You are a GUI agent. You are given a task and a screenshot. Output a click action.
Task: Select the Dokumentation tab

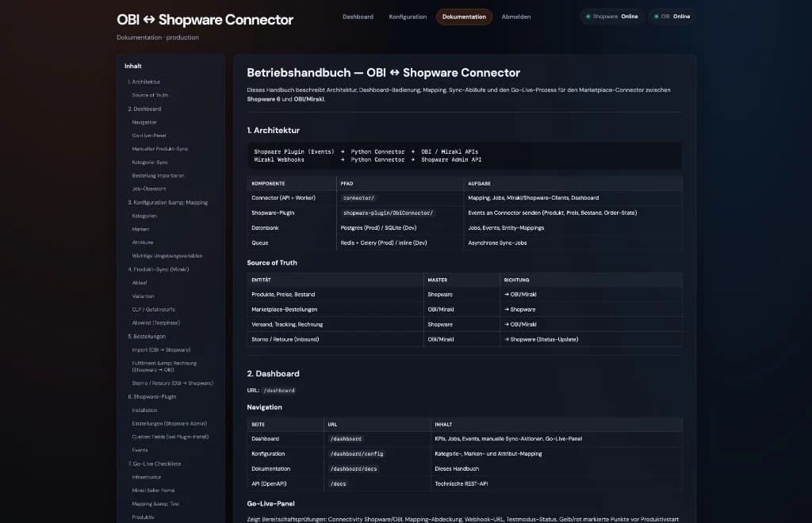tap(464, 17)
